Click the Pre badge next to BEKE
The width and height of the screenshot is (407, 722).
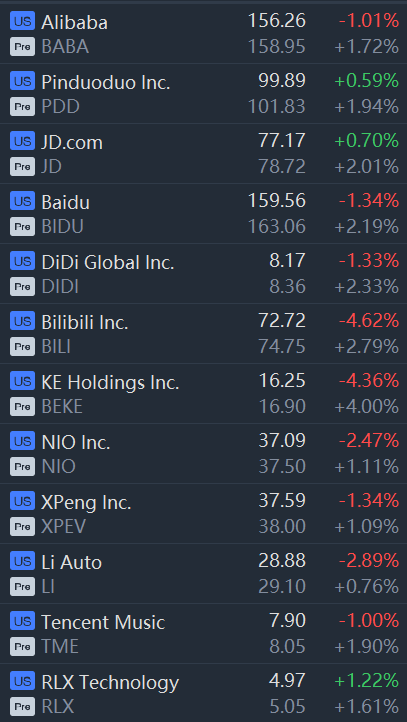point(22,407)
